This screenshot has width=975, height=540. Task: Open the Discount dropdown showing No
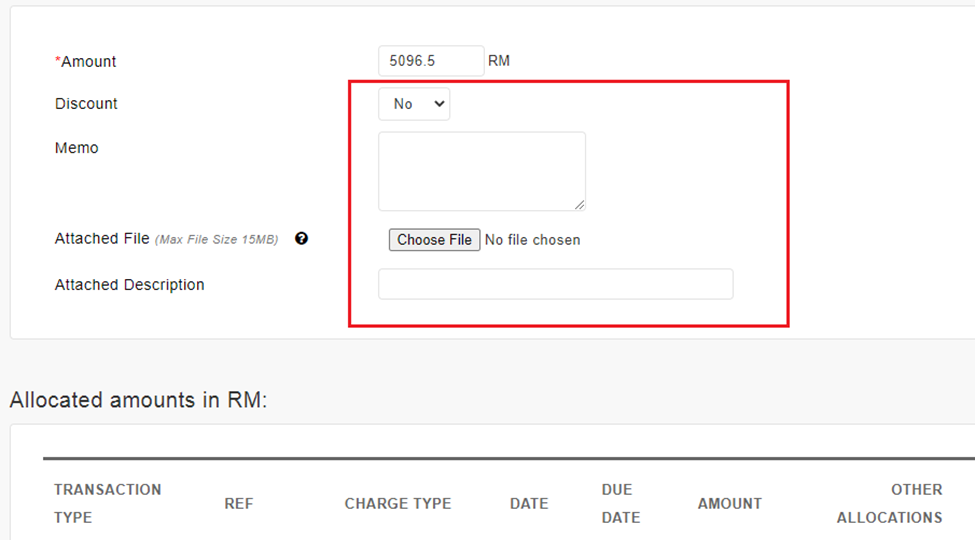coord(414,104)
